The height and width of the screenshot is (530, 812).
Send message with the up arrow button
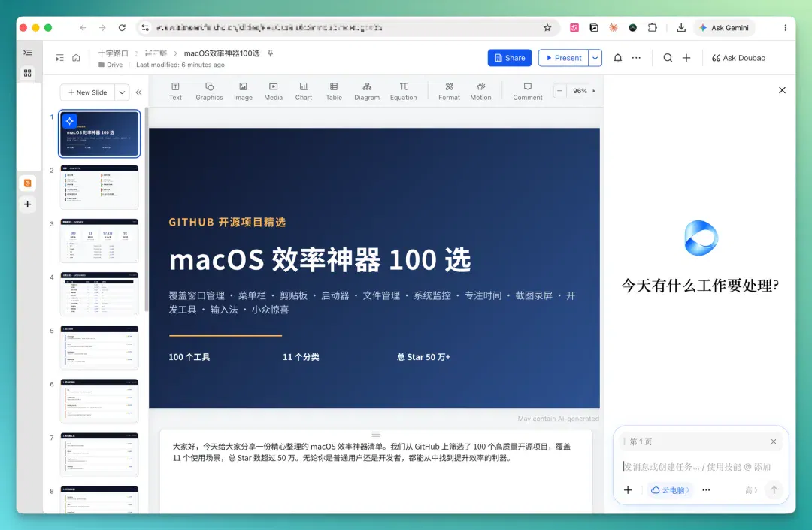point(774,489)
